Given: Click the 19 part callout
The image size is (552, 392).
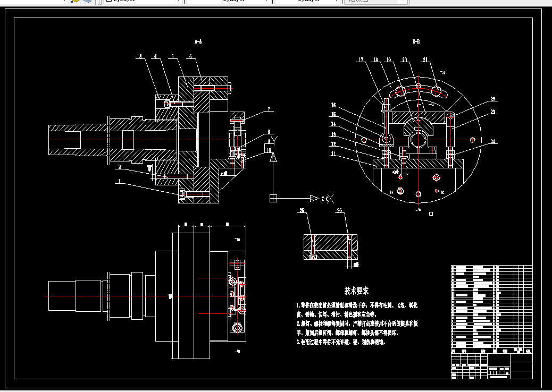Looking at the screenshot, I should coord(389,60).
